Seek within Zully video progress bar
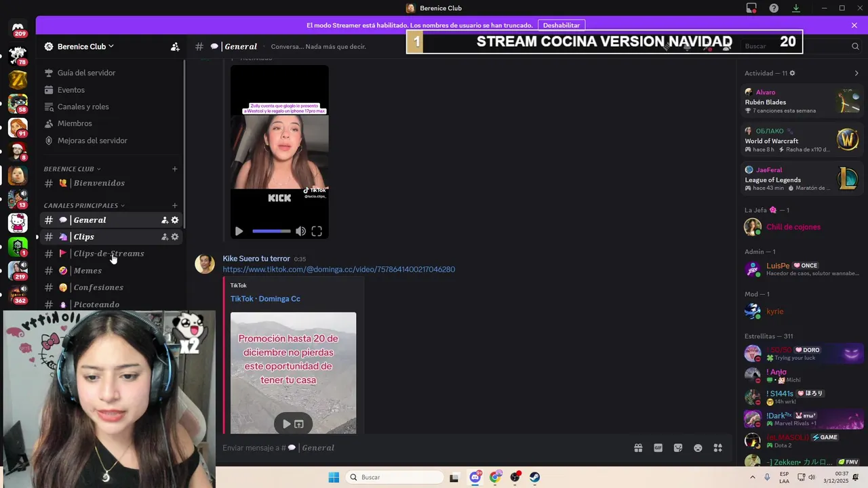Screen dimensions: 868x488 point(271,231)
